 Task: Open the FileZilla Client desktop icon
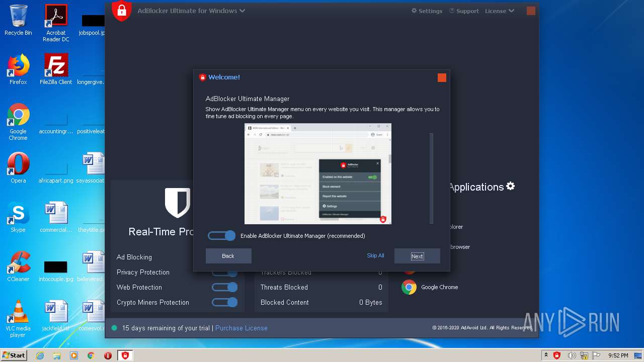click(x=56, y=69)
